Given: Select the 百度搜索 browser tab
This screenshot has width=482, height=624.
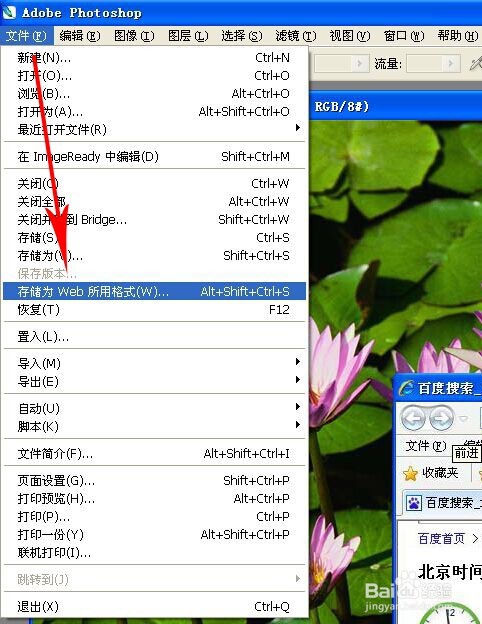Looking at the screenshot, I should click(x=443, y=503).
